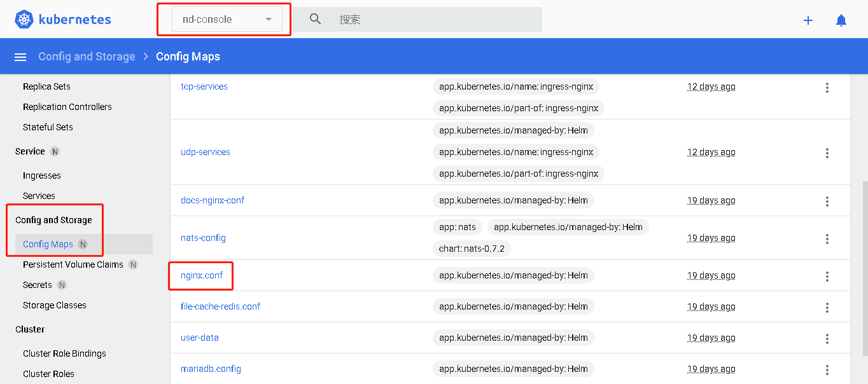
Task: Open actions menu for nginx.conf row
Action: point(827,277)
